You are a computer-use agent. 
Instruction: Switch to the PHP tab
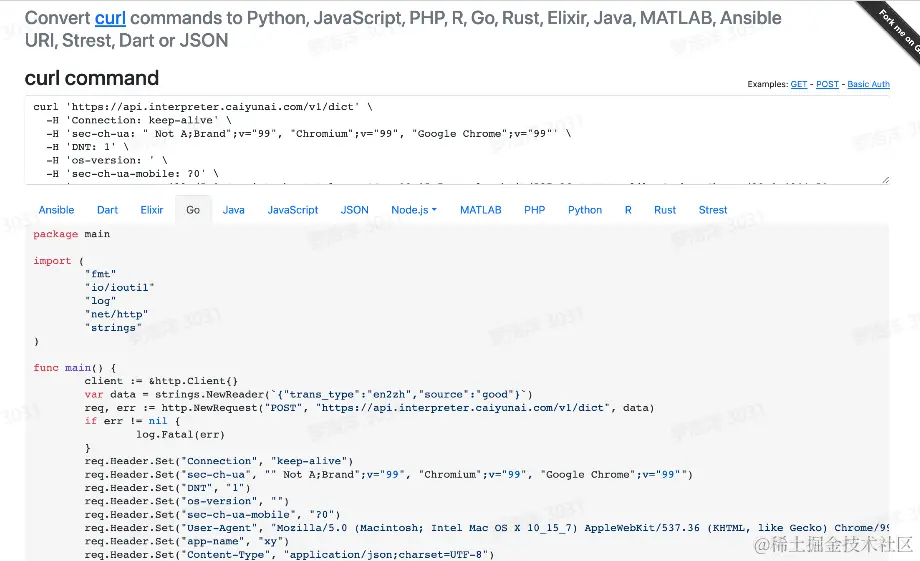click(534, 210)
